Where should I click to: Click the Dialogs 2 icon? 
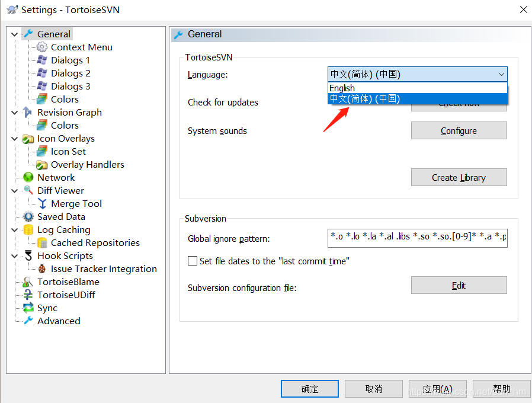point(41,73)
